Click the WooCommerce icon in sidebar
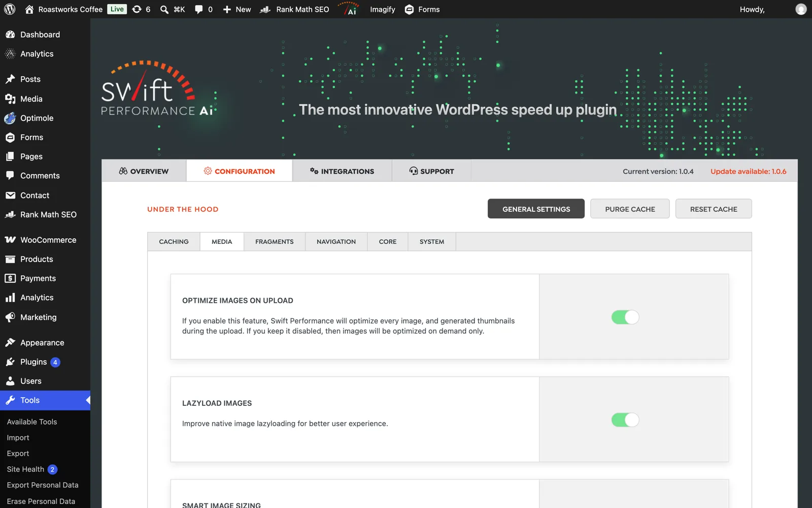This screenshot has width=812, height=508. pos(10,240)
